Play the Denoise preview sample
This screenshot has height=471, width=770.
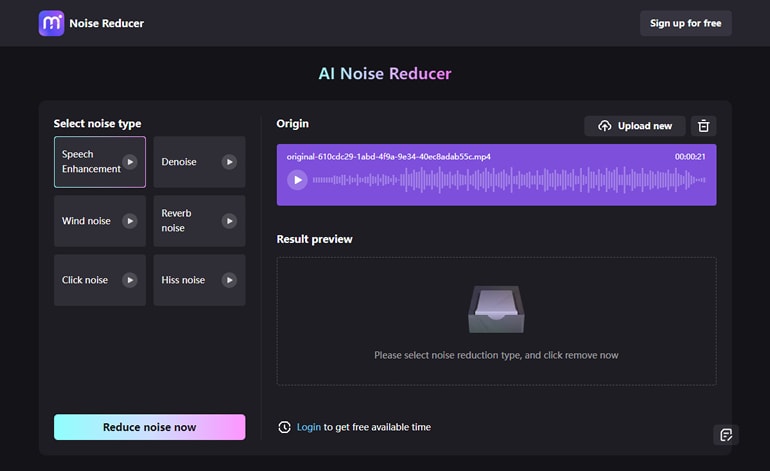[x=229, y=162]
